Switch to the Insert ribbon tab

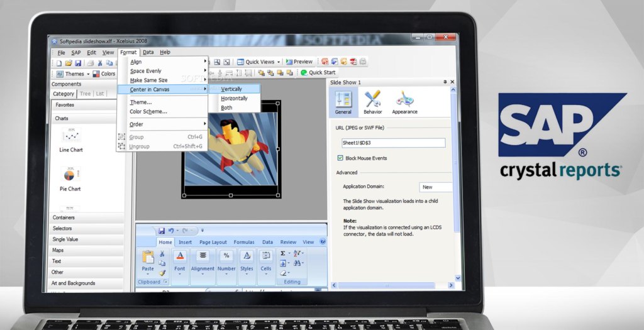[185, 242]
